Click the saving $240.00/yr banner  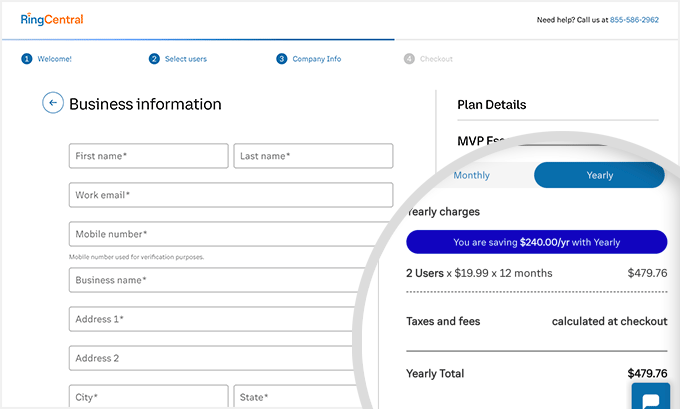[536, 242]
